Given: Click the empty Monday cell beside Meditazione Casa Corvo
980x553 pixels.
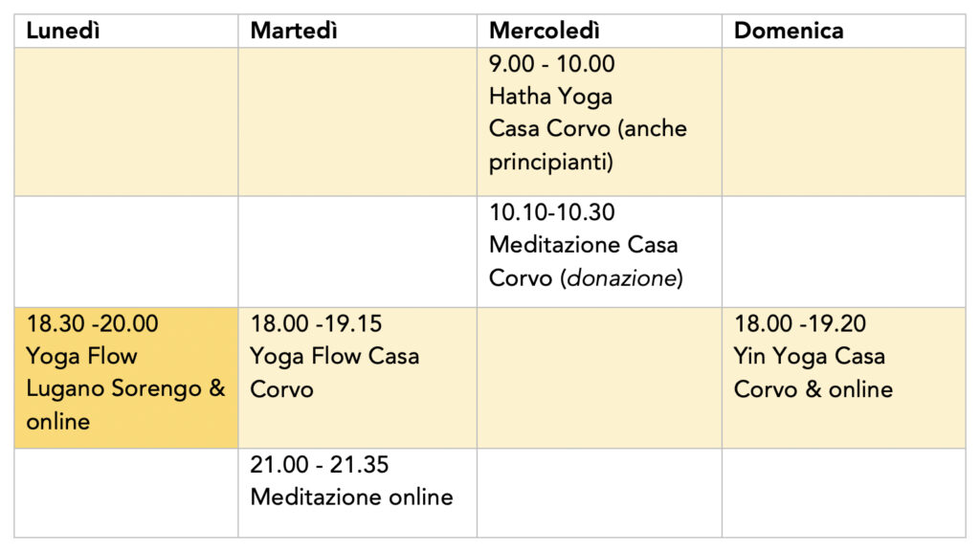Looking at the screenshot, I should pos(126,252).
